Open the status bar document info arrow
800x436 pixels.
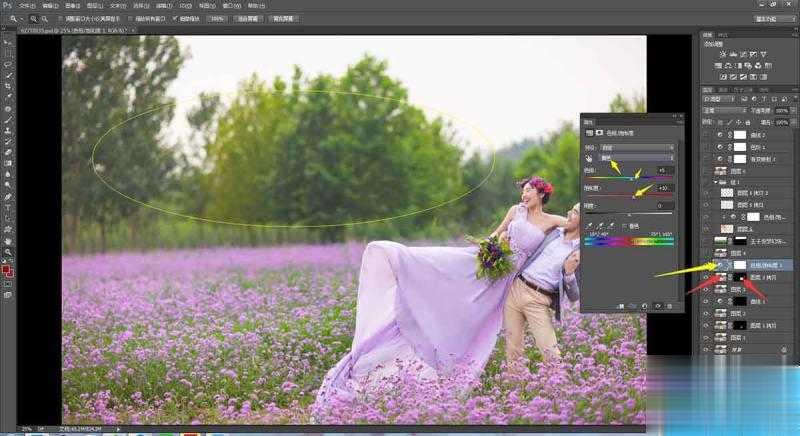[118, 429]
